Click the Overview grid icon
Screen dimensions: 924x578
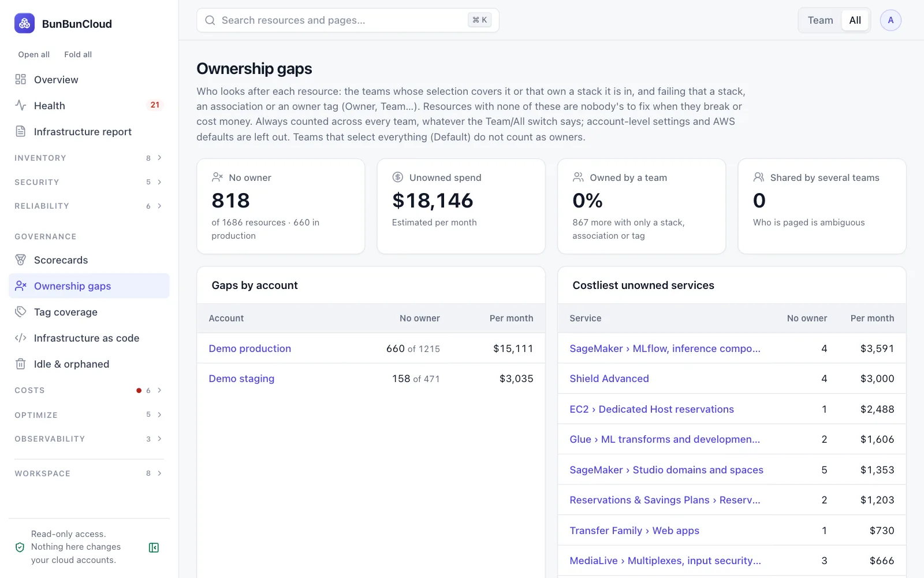(x=21, y=79)
